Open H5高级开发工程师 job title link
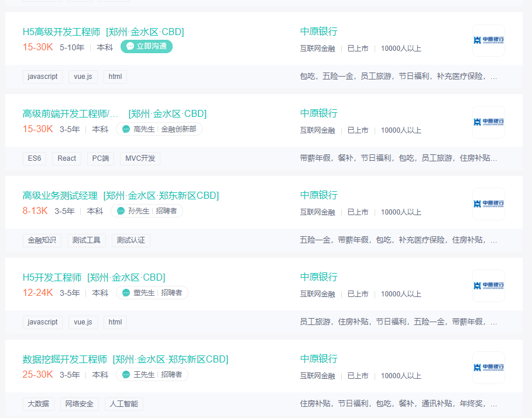The height and width of the screenshot is (418, 532). (63, 32)
